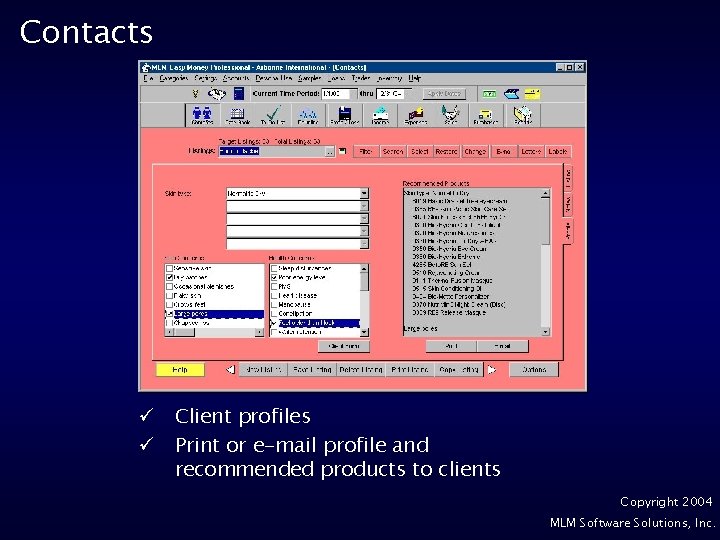Image resolution: width=720 pixels, height=540 pixels.
Task: Click the ellipsis button on Listings field
Action: pos(330,151)
